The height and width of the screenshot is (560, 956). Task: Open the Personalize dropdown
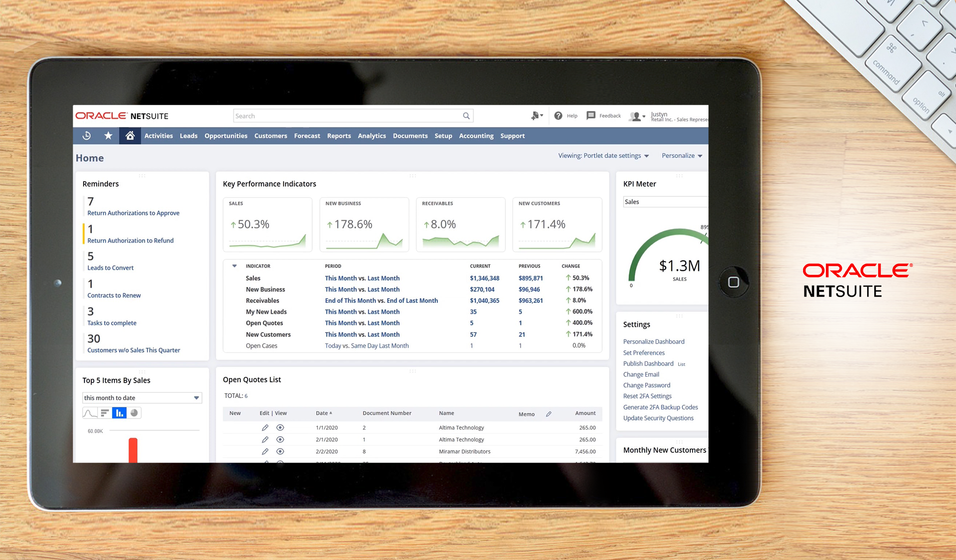pos(682,155)
